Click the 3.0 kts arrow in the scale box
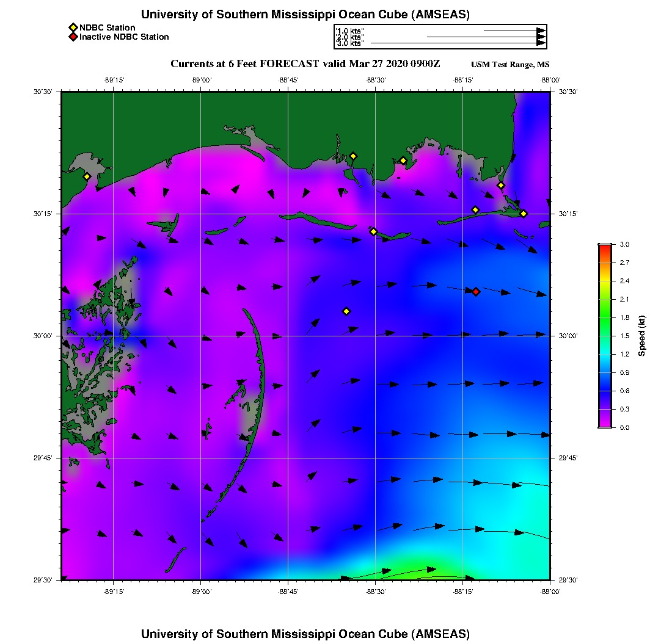The image size is (672, 641). point(458,43)
